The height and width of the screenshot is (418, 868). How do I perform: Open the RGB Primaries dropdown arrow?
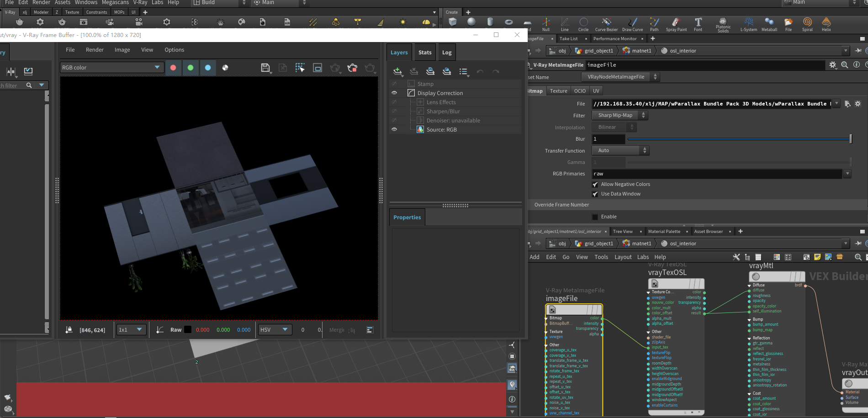point(847,174)
